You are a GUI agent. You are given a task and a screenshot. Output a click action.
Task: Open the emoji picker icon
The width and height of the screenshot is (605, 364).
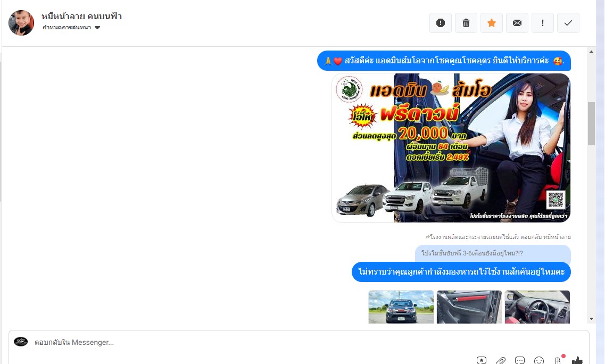[539, 360]
